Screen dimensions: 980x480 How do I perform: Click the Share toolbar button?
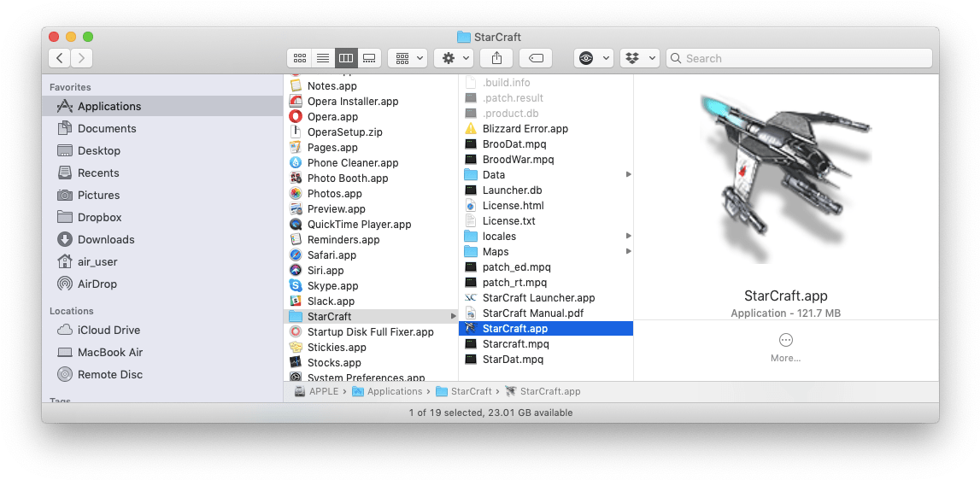pos(496,58)
